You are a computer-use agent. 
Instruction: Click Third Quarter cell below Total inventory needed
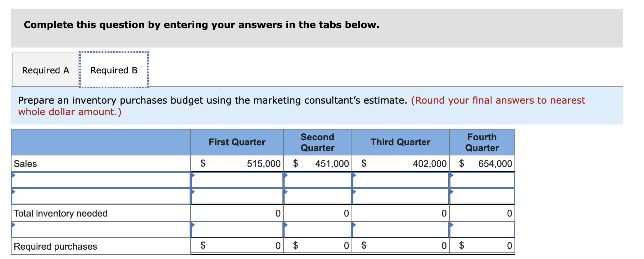pyautogui.click(x=400, y=230)
